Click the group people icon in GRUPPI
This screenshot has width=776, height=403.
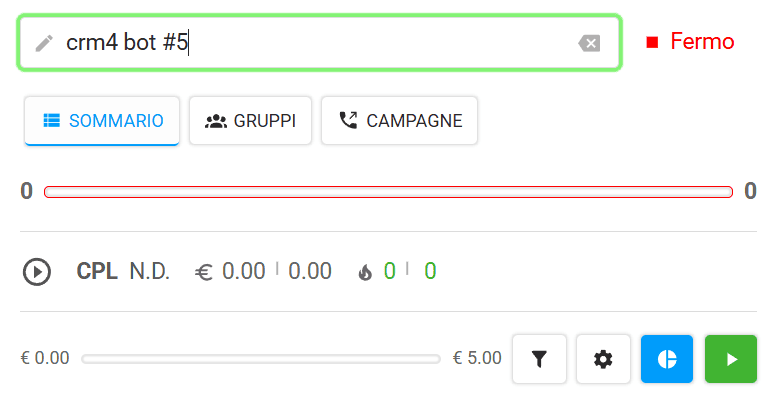pos(216,121)
